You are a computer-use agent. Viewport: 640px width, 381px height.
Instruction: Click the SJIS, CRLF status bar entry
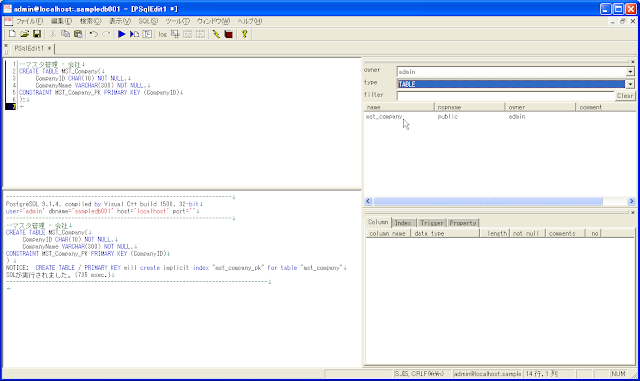(x=422, y=374)
